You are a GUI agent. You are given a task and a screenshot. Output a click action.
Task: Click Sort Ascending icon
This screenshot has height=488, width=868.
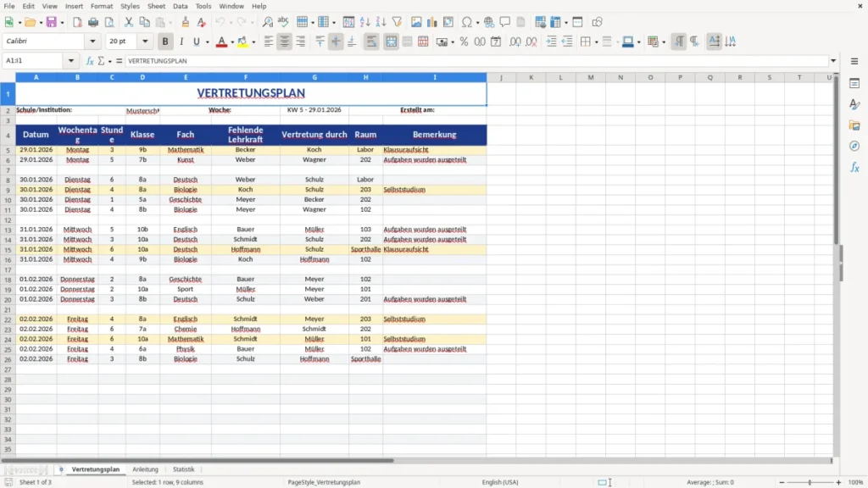click(364, 22)
